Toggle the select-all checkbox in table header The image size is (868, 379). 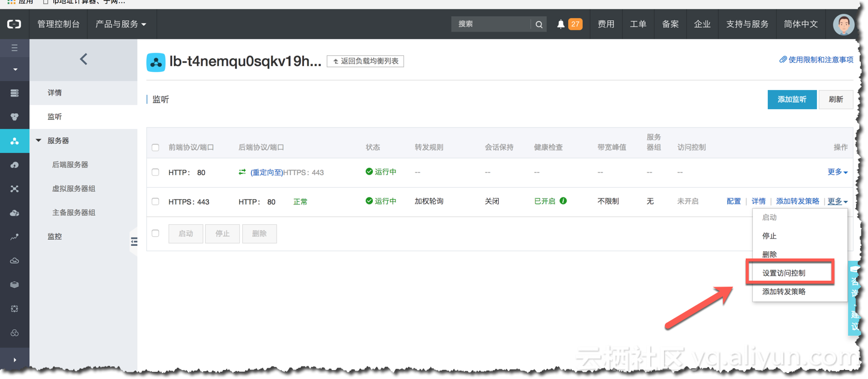tap(155, 148)
